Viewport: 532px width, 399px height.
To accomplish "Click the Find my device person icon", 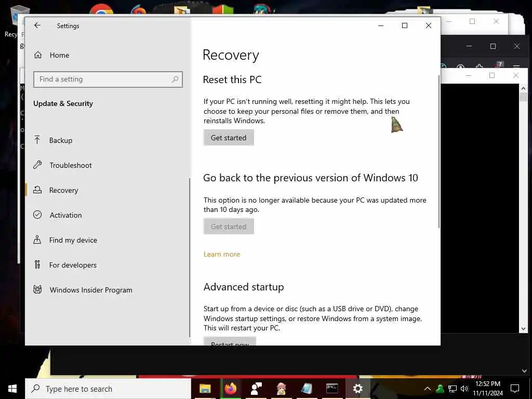I will [x=37, y=240].
